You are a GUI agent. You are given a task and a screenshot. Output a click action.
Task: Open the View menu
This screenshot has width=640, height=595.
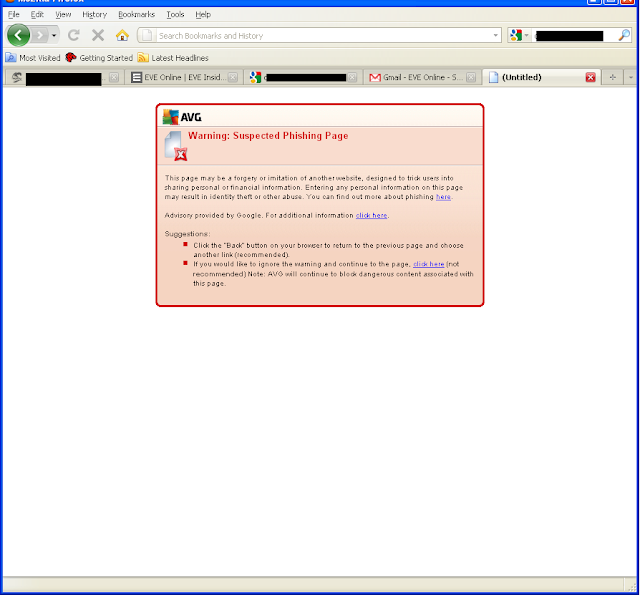[63, 14]
